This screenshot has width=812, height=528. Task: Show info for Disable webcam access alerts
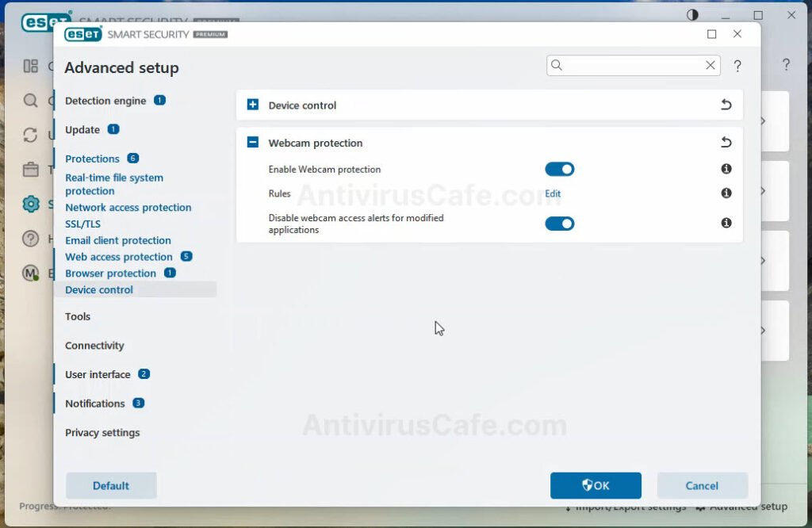726,223
